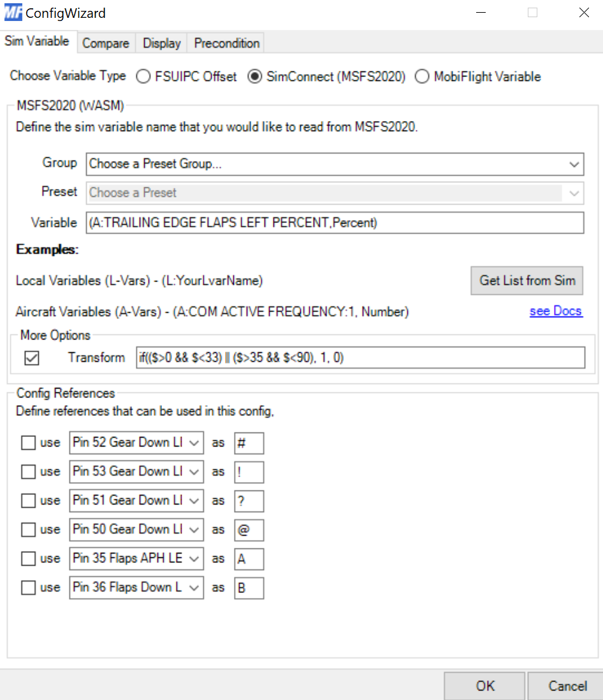Uncheck the Transform checkbox
The height and width of the screenshot is (700, 603).
pyautogui.click(x=32, y=357)
